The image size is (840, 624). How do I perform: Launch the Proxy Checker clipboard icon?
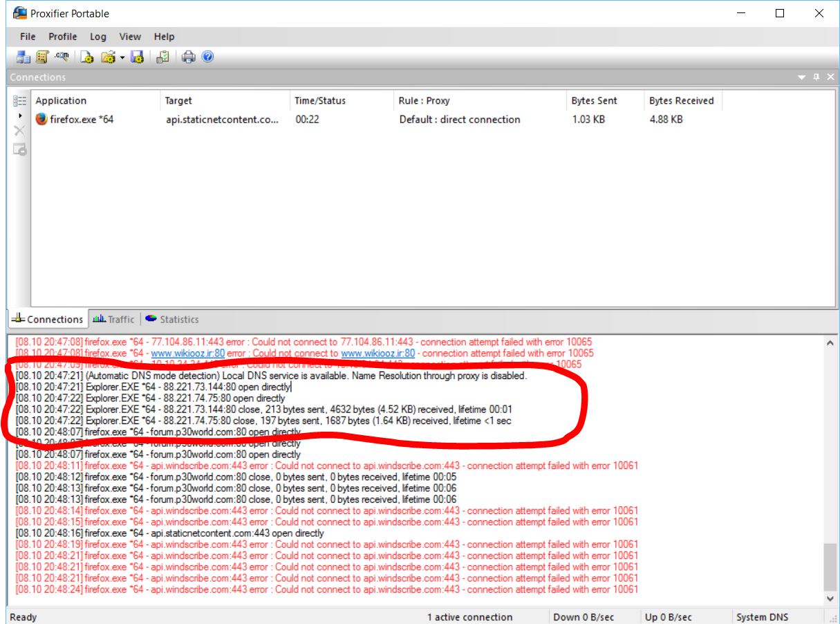tap(162, 57)
